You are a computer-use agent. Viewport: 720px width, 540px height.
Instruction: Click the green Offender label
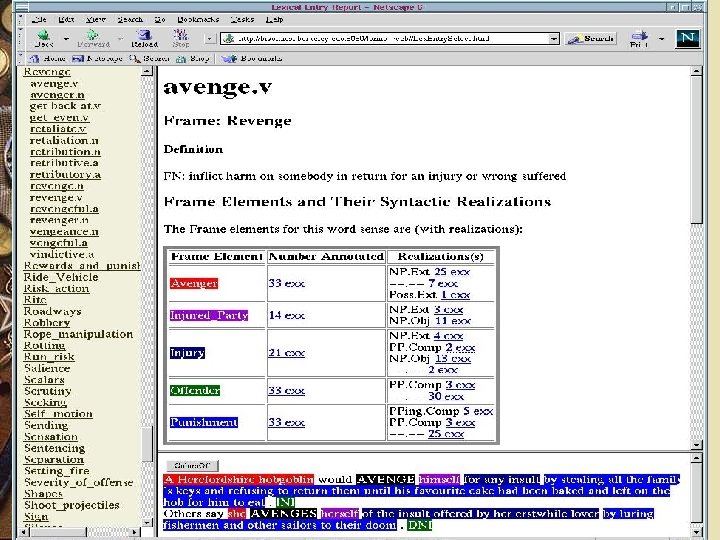[195, 390]
